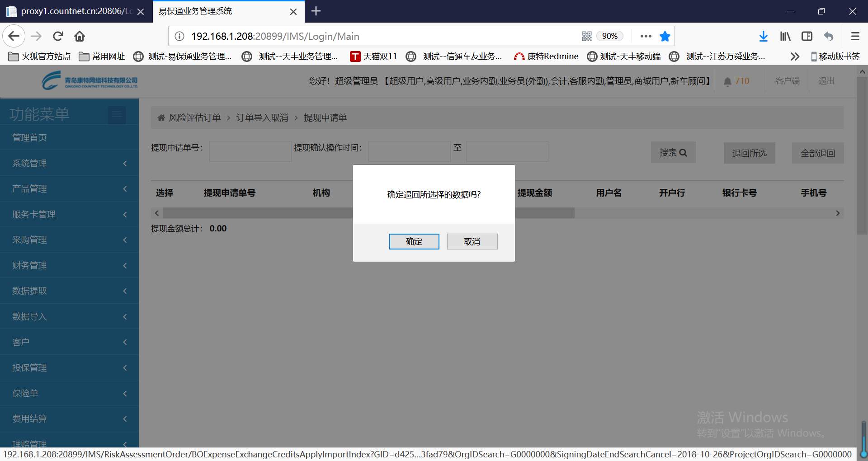
Task: Click the 提现金额 column header
Action: (535, 193)
